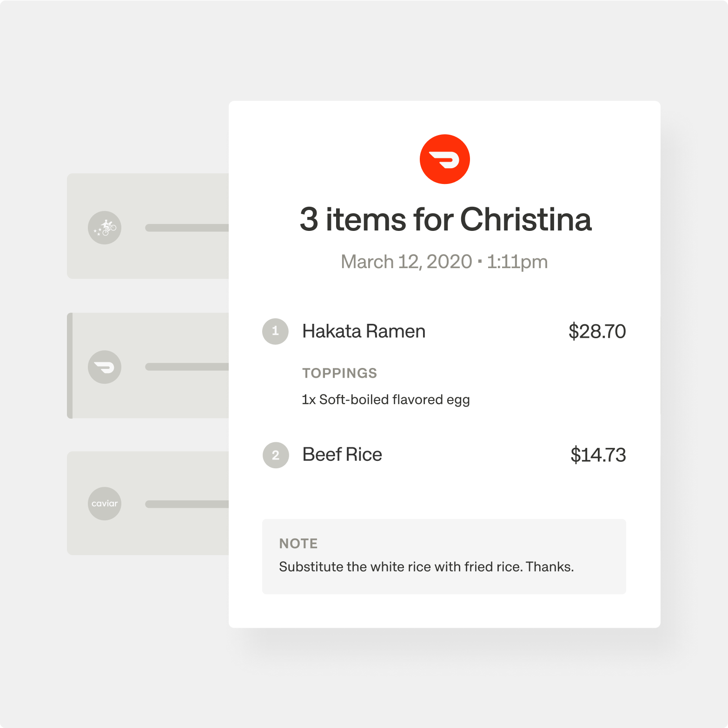Select the Beef Rice item name
This screenshot has height=728, width=728.
(342, 454)
